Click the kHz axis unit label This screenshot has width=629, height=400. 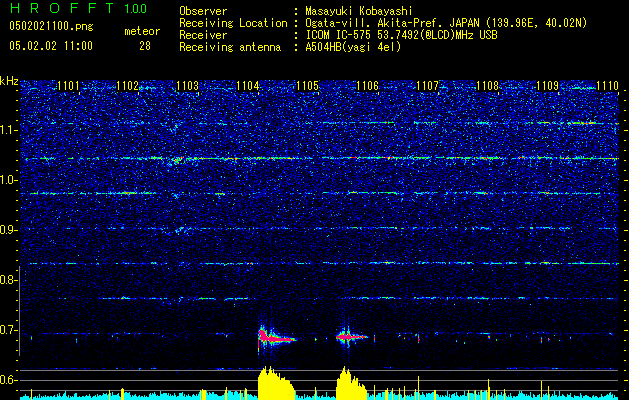pyautogui.click(x=9, y=81)
